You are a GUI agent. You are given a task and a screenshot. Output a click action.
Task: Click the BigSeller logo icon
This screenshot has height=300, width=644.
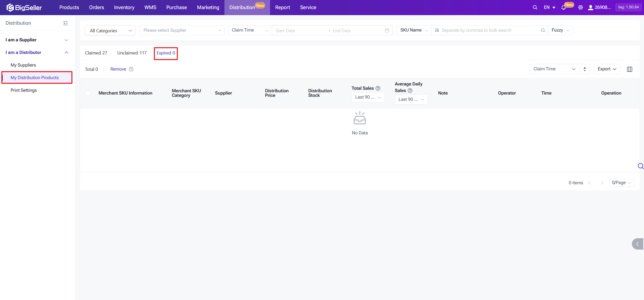(x=10, y=8)
